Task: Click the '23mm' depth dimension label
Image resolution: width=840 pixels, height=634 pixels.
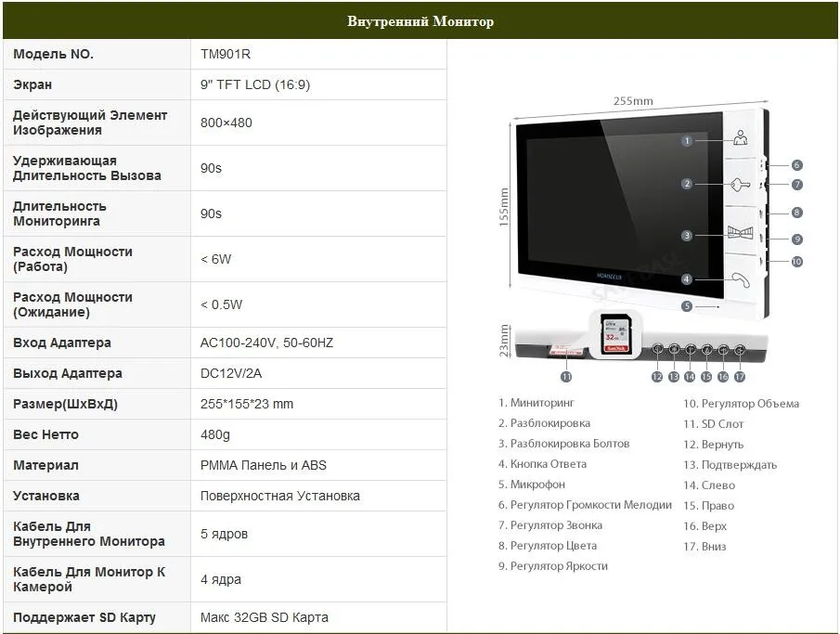Action: [504, 341]
